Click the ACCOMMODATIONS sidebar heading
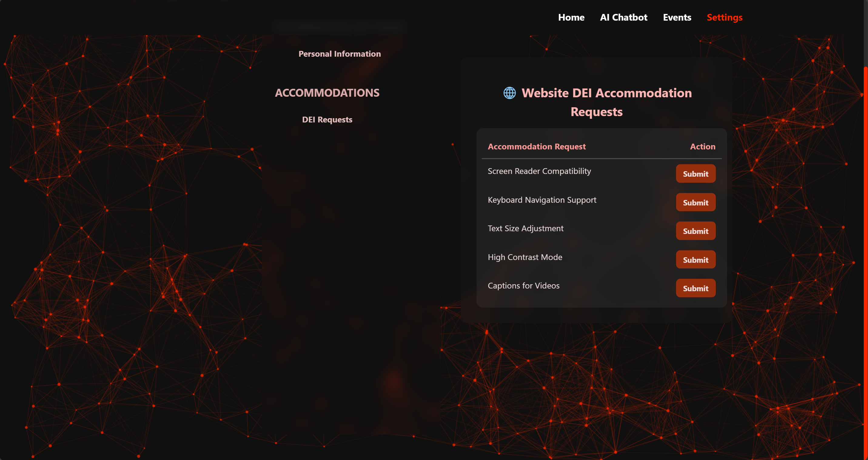This screenshot has width=868, height=460. tap(327, 93)
